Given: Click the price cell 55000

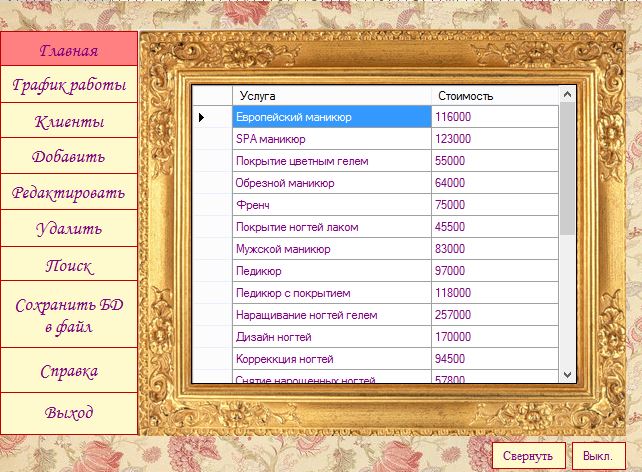Looking at the screenshot, I should (495, 161).
